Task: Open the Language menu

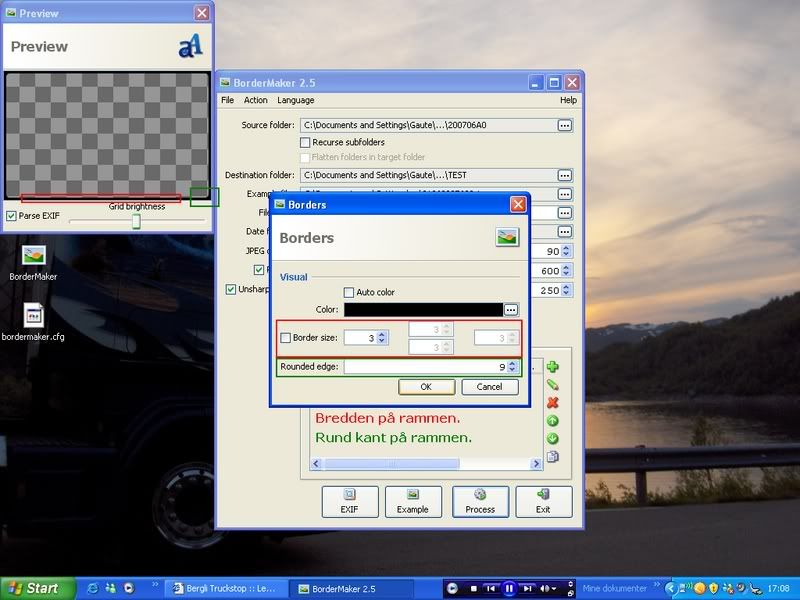Action: [x=296, y=100]
